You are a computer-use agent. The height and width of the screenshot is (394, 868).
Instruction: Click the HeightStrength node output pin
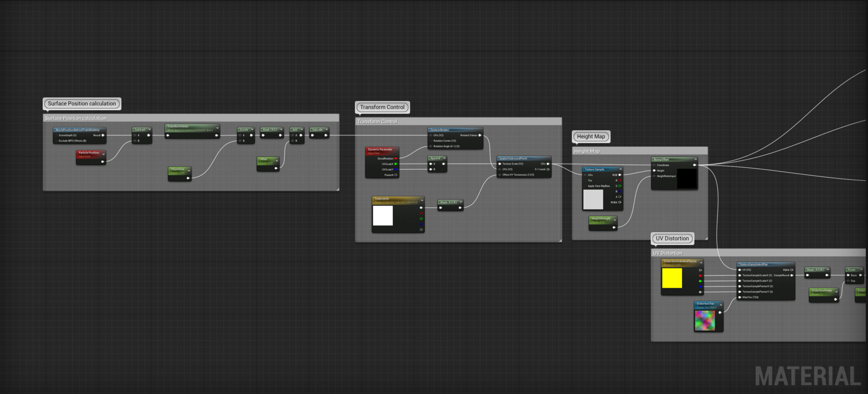pyautogui.click(x=614, y=227)
